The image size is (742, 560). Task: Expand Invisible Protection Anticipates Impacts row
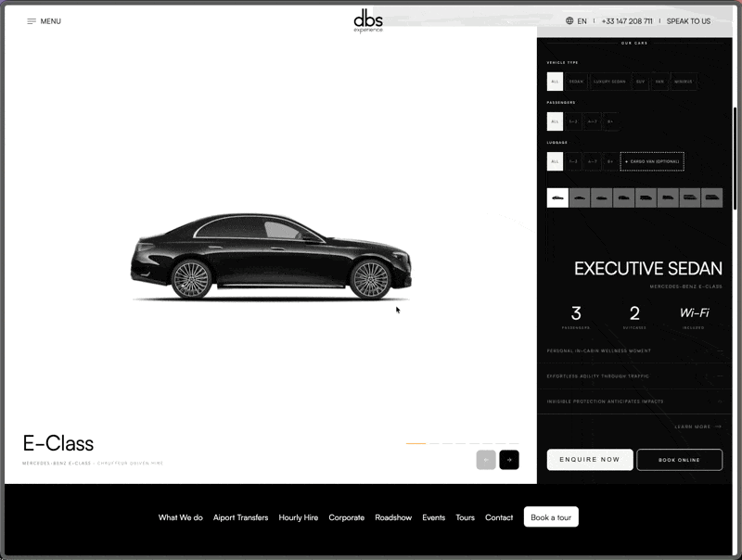coord(634,401)
